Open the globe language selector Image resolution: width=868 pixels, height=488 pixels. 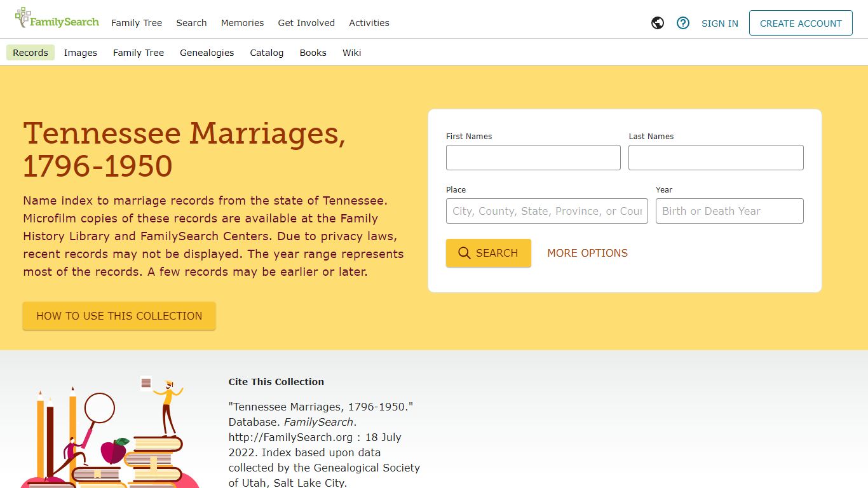658,23
